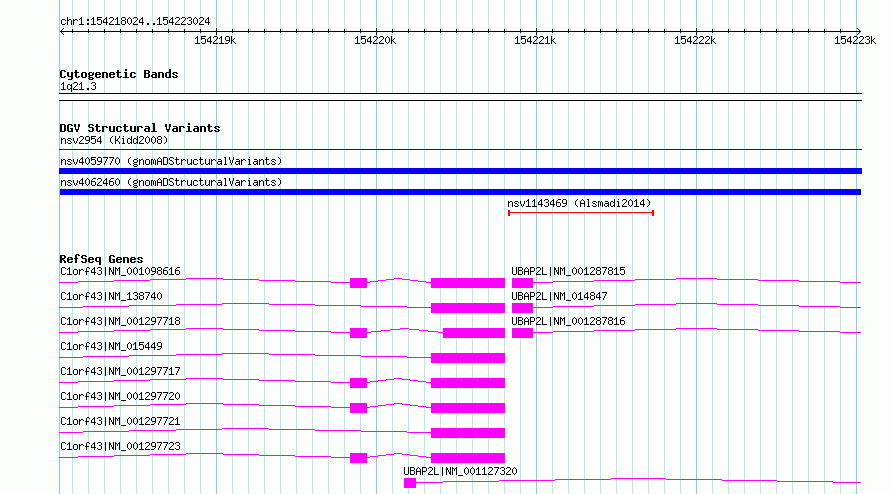Click the exon block of UBAP2L NM_014847
The width and height of the screenshot is (890, 494).
(522, 308)
